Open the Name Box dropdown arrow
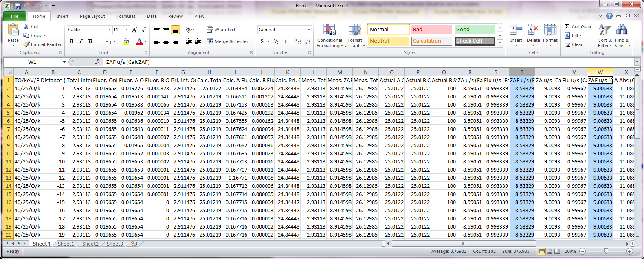This screenshot has height=259, width=644. pos(64,62)
